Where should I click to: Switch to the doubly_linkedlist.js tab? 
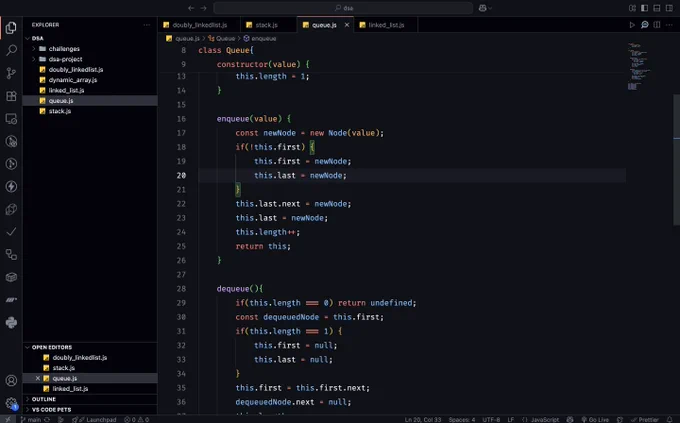[x=199, y=25]
